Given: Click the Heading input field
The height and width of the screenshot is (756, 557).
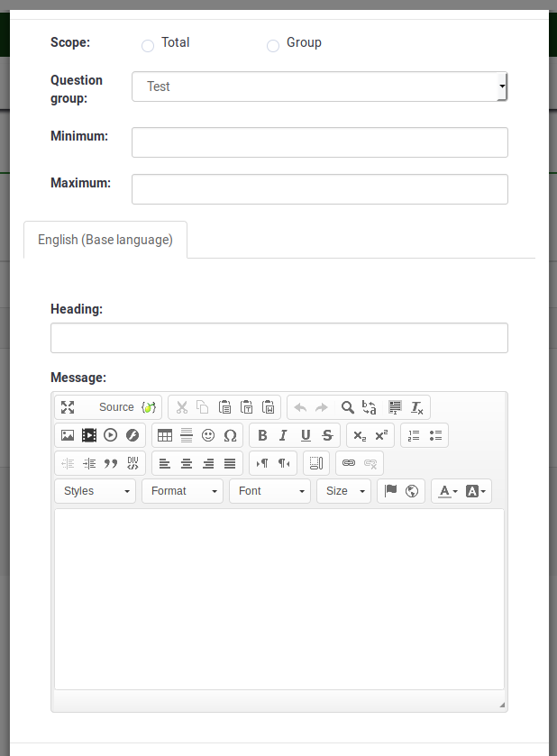Looking at the screenshot, I should tap(278, 338).
